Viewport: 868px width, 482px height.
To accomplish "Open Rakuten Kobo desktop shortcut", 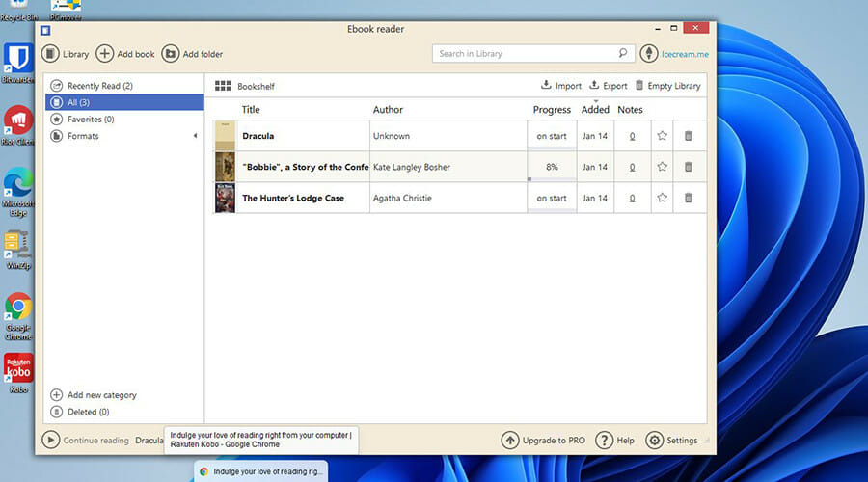I will pos(18,373).
